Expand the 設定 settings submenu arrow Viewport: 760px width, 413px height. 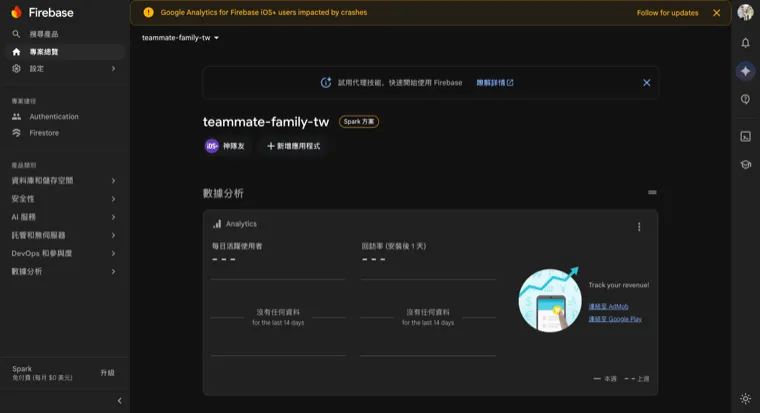click(113, 69)
